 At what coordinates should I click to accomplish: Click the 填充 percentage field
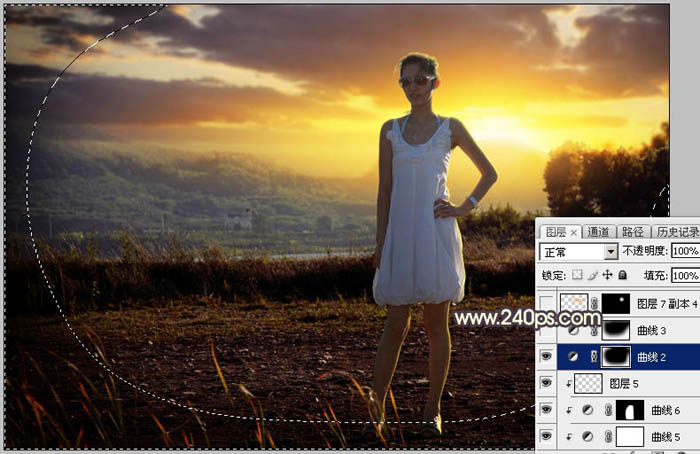pos(685,275)
